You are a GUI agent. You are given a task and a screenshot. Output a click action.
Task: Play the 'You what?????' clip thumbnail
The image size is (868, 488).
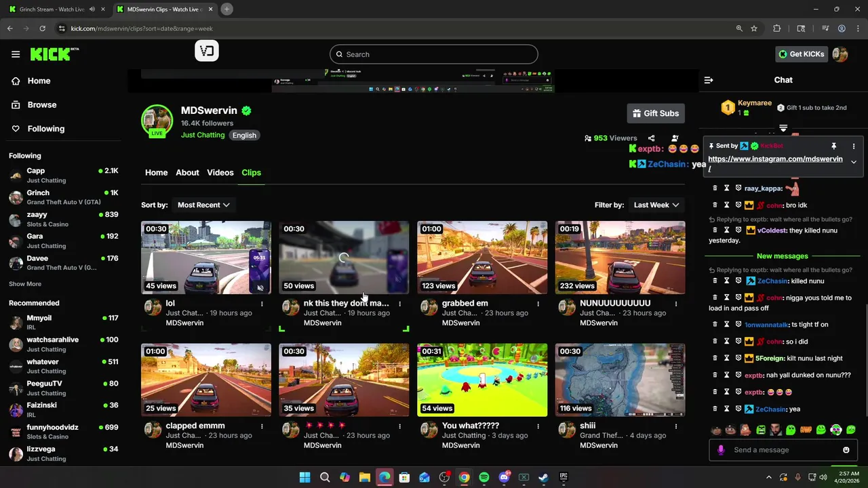coord(482,380)
